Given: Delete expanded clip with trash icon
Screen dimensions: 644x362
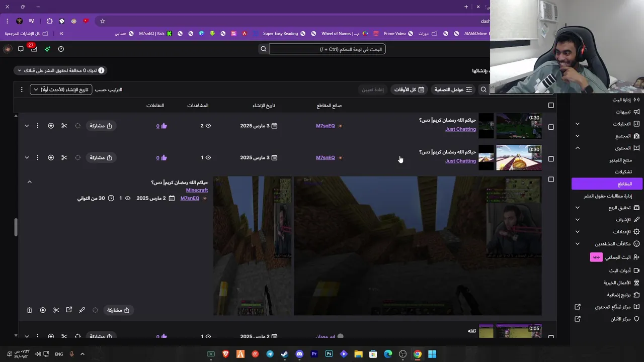Looking at the screenshot, I should pos(29,310).
